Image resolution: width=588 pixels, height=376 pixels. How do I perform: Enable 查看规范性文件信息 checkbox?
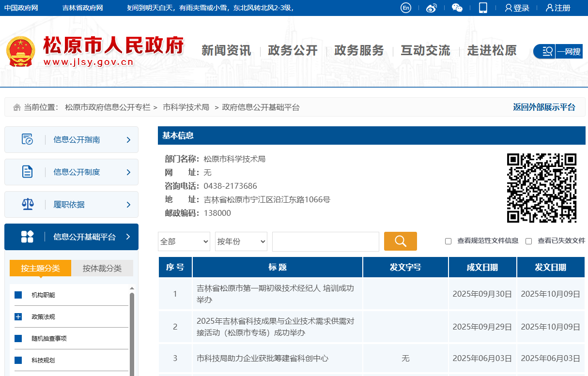(x=448, y=241)
